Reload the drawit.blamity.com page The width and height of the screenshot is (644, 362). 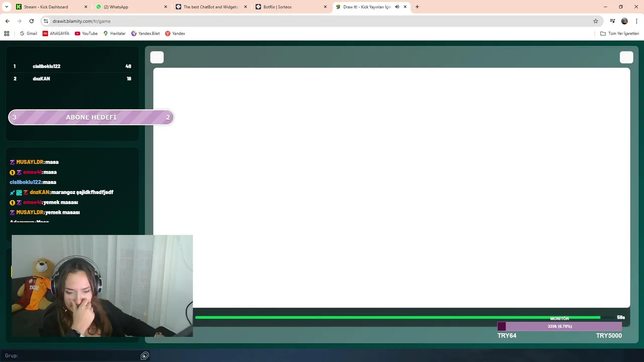point(31,21)
